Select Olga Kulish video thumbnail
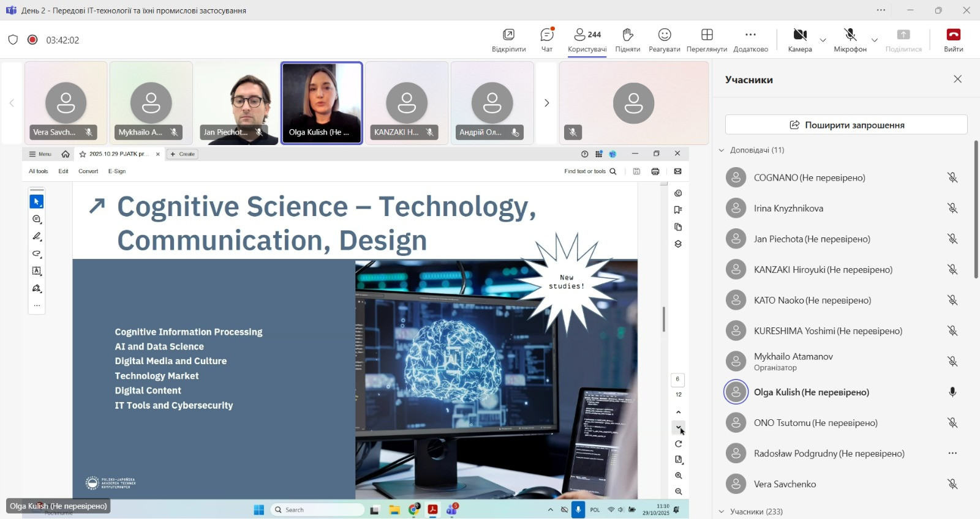 [322, 102]
